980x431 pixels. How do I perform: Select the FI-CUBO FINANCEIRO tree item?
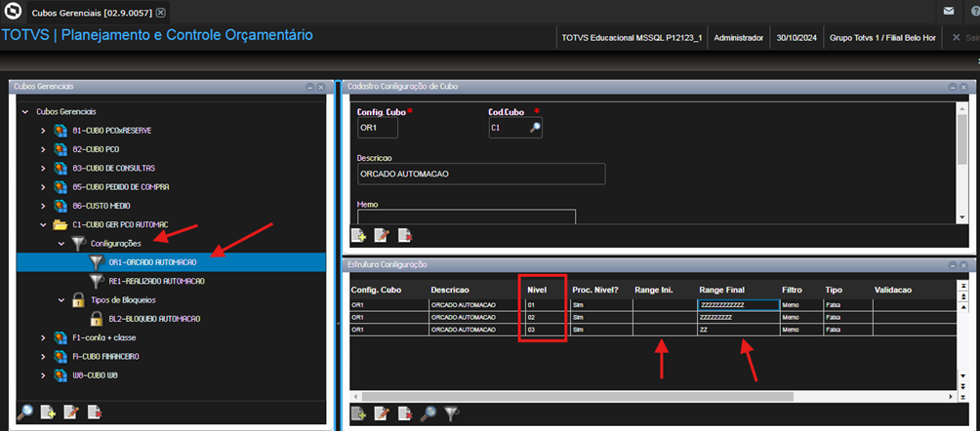pos(105,356)
